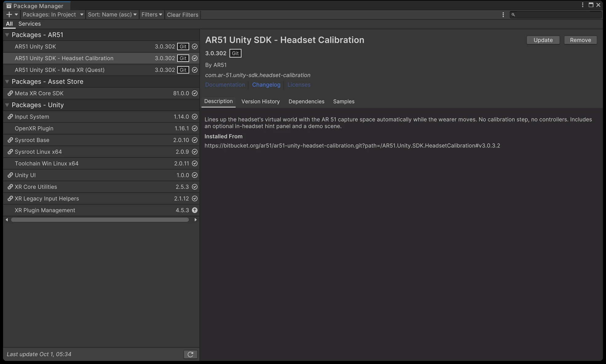Open the Packages: In Project dropdown
Viewport: 606px width, 364px height.
pyautogui.click(x=53, y=14)
